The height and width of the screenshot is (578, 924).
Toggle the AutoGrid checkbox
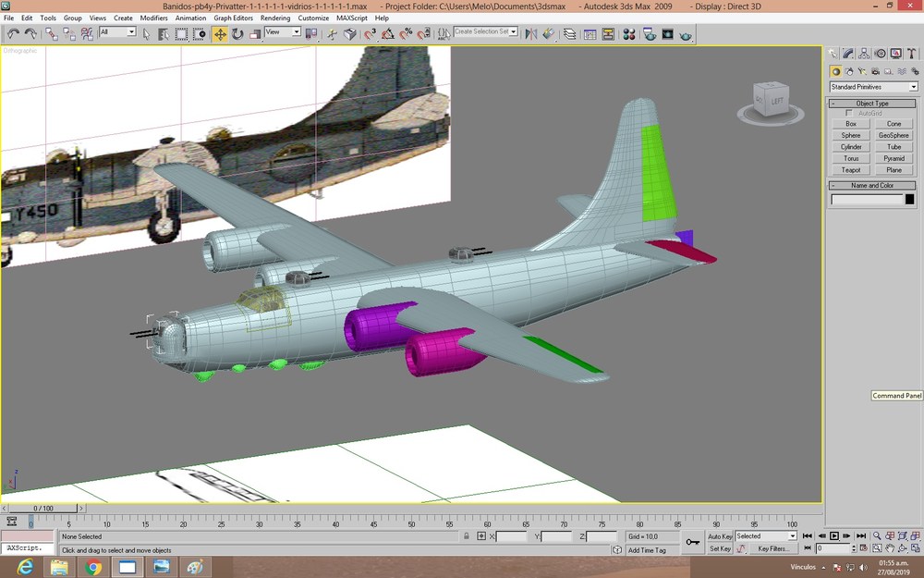[849, 113]
